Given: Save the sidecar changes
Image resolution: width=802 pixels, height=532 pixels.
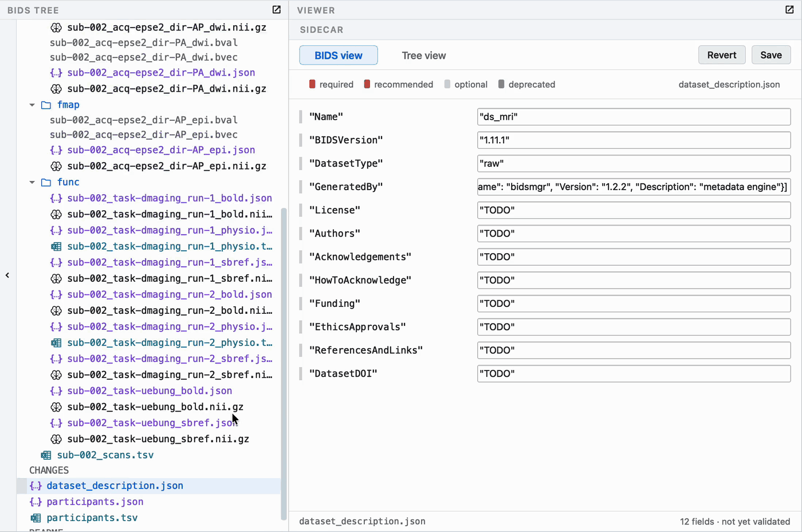Looking at the screenshot, I should pos(771,55).
